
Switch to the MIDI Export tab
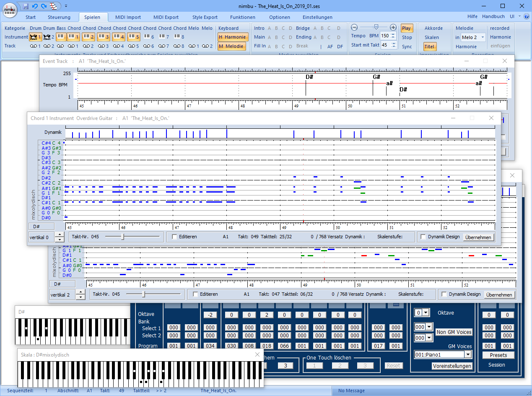pos(166,17)
